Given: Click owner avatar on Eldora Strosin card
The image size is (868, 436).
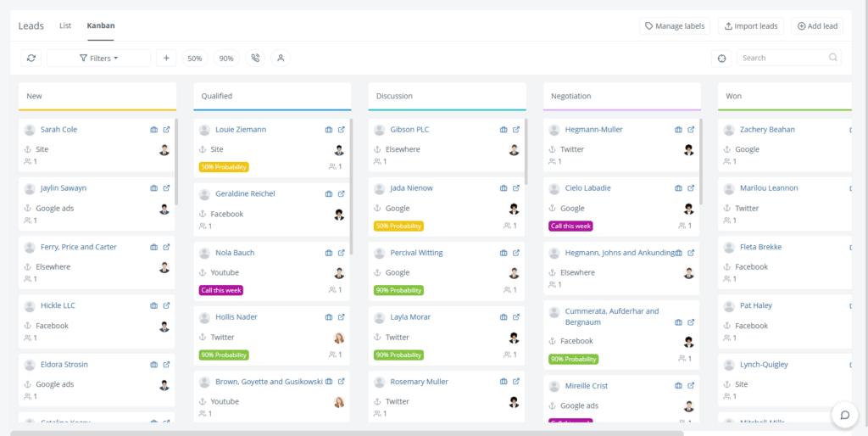Looking at the screenshot, I should point(164,385).
